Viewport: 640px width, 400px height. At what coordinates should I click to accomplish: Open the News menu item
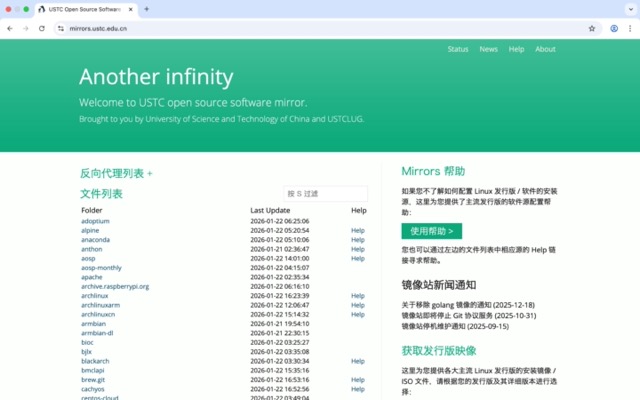(488, 49)
